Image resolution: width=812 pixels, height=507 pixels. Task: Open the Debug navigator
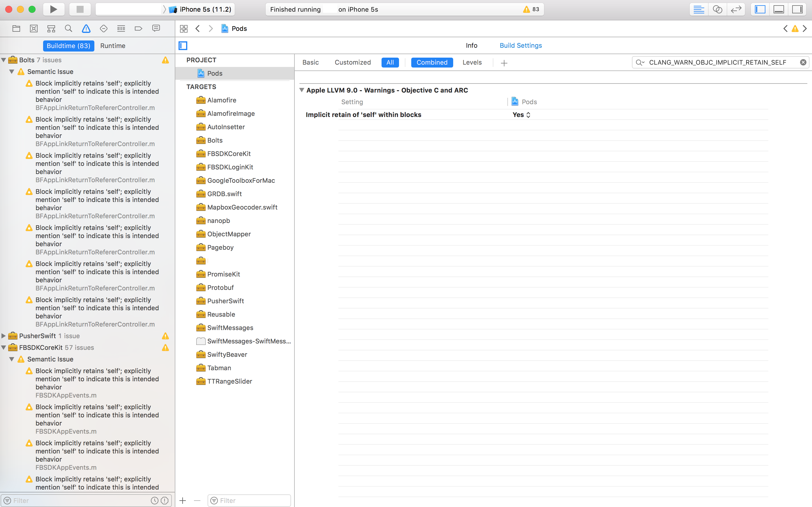click(x=121, y=29)
